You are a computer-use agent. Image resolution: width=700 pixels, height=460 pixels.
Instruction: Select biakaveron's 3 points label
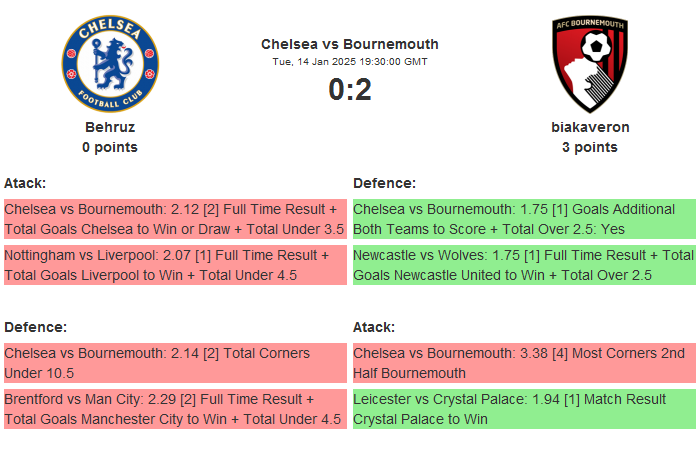point(590,147)
